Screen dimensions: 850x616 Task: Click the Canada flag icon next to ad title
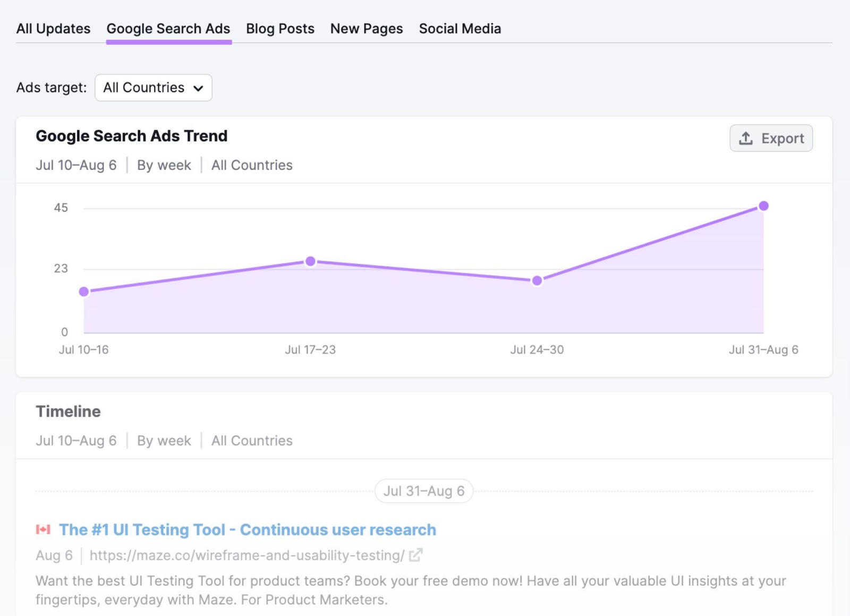click(x=43, y=529)
